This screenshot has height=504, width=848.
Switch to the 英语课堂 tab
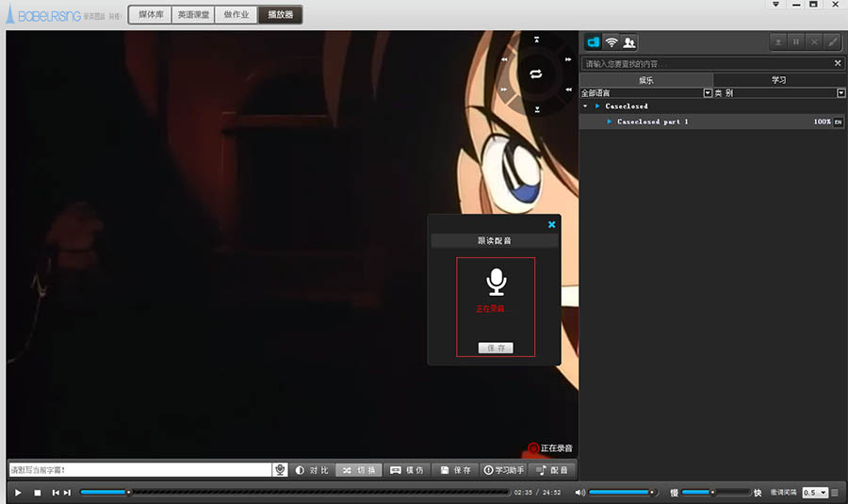(193, 14)
